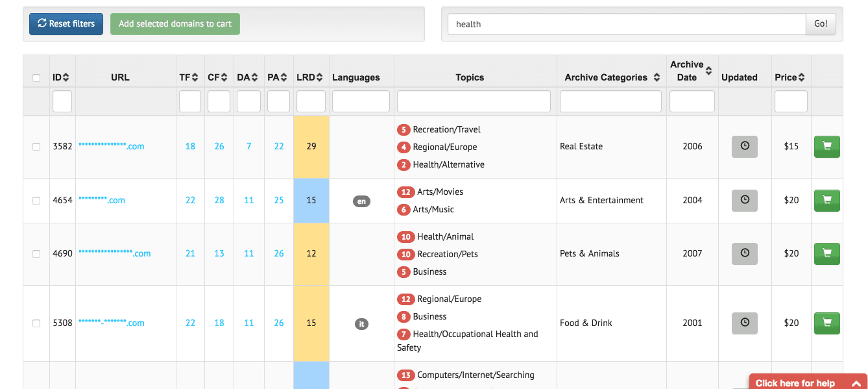Image resolution: width=868 pixels, height=389 pixels.
Task: Click the yellow LRD cell showing 29
Action: (x=311, y=147)
